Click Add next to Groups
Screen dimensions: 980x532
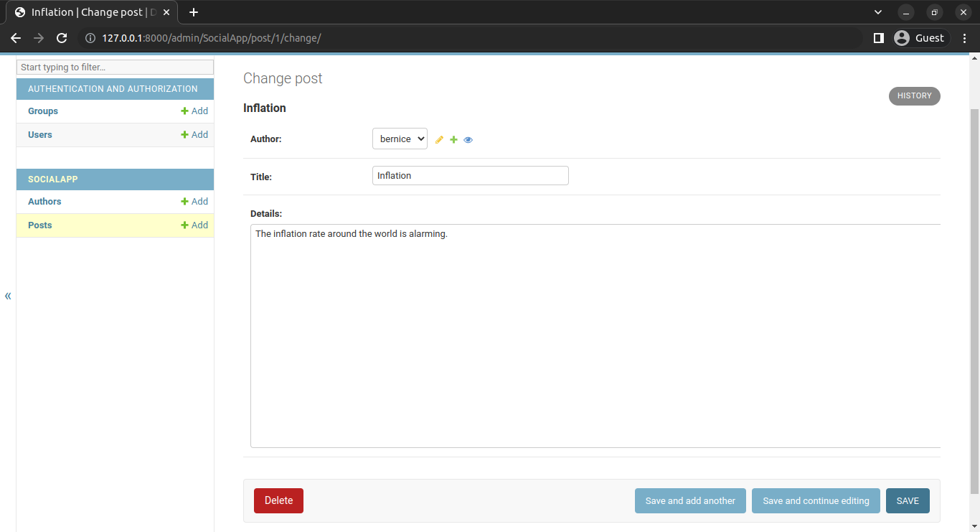(194, 111)
